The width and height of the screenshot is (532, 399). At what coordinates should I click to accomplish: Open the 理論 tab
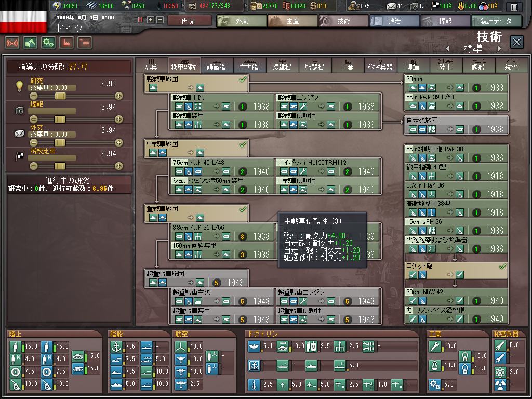click(413, 65)
